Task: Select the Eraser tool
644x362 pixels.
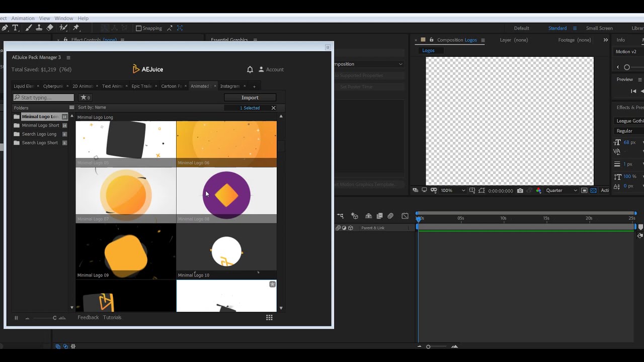Action: tap(50, 28)
